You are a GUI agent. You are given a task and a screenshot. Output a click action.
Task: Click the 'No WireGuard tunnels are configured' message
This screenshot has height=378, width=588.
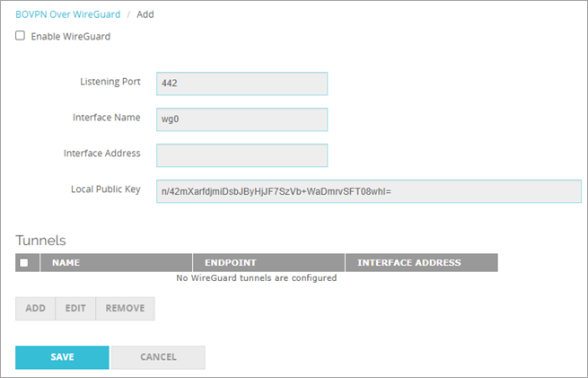coord(257,277)
